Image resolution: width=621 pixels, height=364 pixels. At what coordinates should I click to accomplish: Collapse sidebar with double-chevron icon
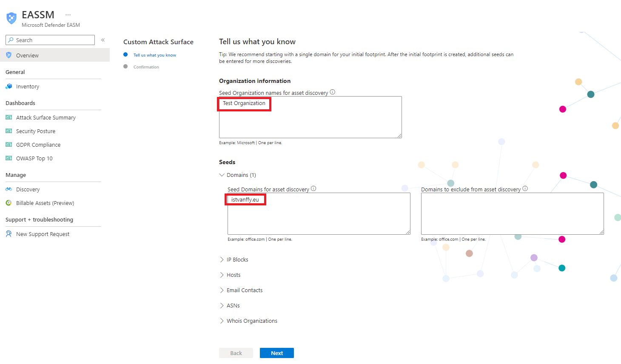pyautogui.click(x=103, y=40)
